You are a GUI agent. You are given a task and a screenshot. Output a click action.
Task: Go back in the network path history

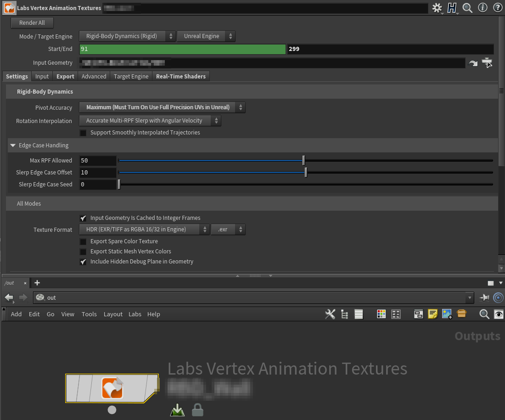click(9, 297)
